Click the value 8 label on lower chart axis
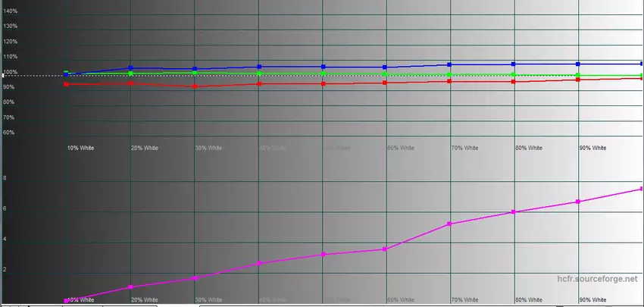Viewport: 644px width, 307px height. pos(5,178)
